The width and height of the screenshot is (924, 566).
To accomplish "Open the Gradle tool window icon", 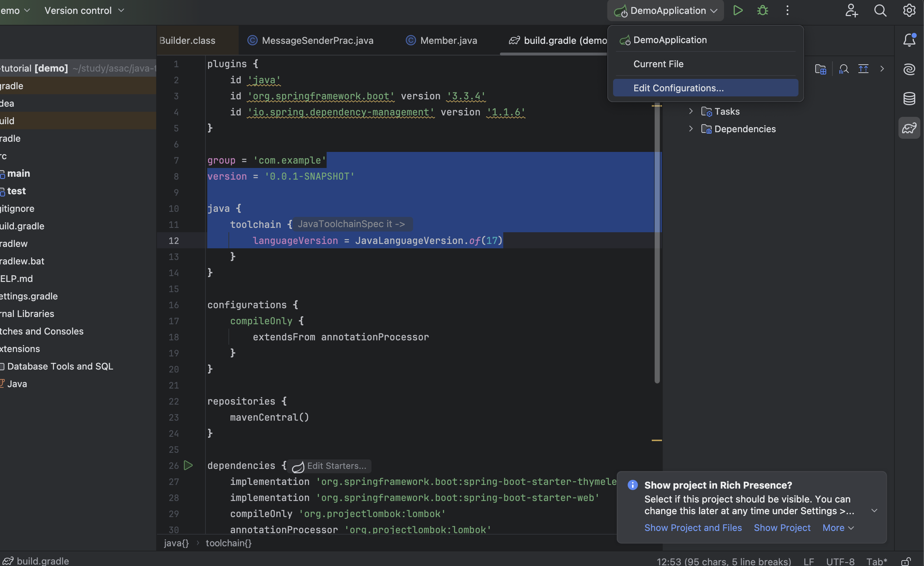I will click(909, 129).
